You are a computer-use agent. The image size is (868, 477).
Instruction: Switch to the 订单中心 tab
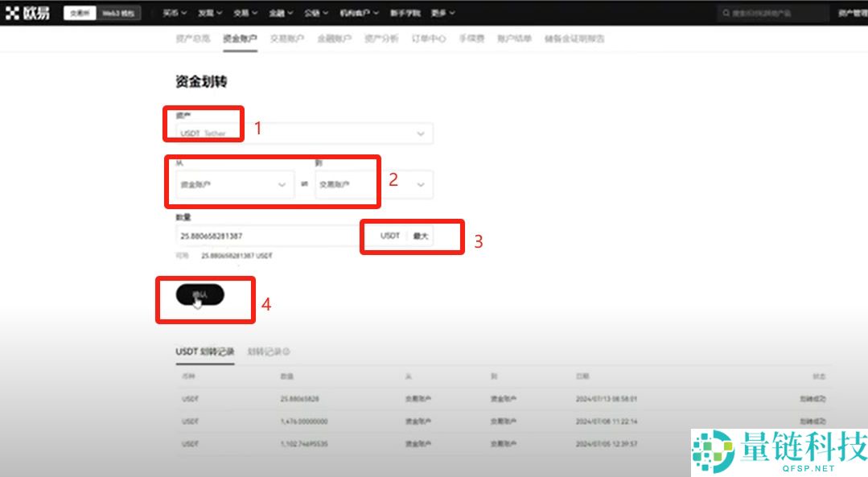428,38
